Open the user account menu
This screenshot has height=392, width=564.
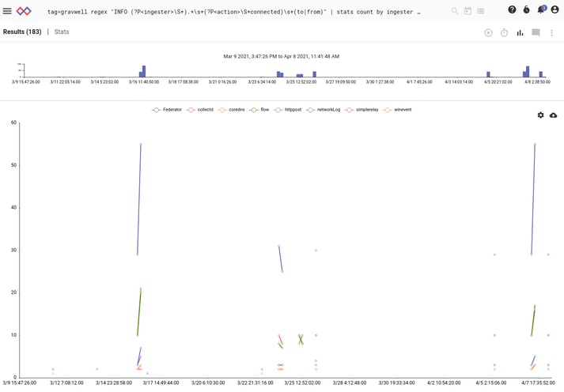click(555, 10)
